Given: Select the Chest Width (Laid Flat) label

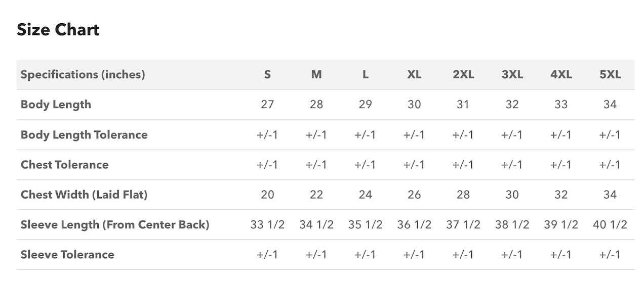Looking at the screenshot, I should tap(84, 195).
